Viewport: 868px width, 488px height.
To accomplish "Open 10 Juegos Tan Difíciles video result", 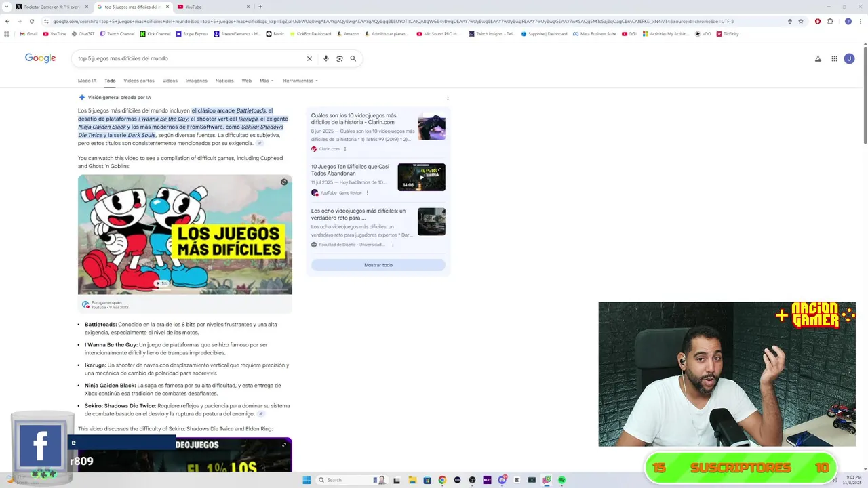I will pyautogui.click(x=351, y=169).
